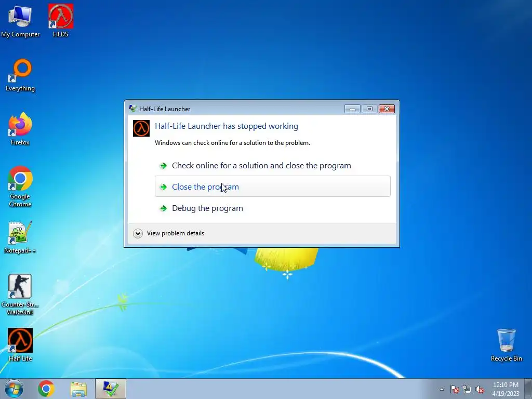Choose Debug the program option
This screenshot has width=532, height=399.
click(x=272, y=208)
